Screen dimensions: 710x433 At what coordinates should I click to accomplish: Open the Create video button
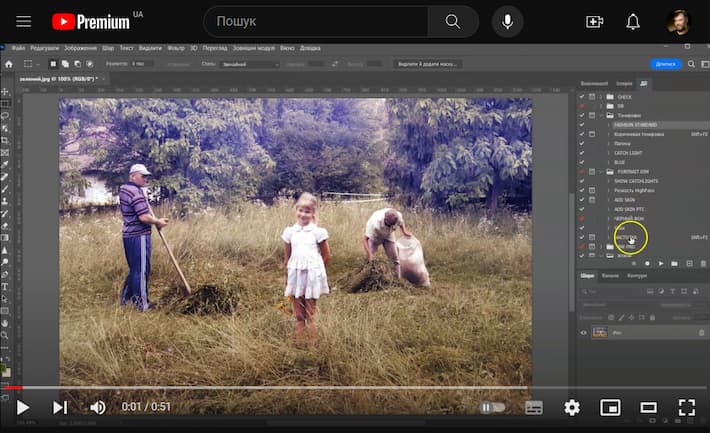pyautogui.click(x=594, y=21)
